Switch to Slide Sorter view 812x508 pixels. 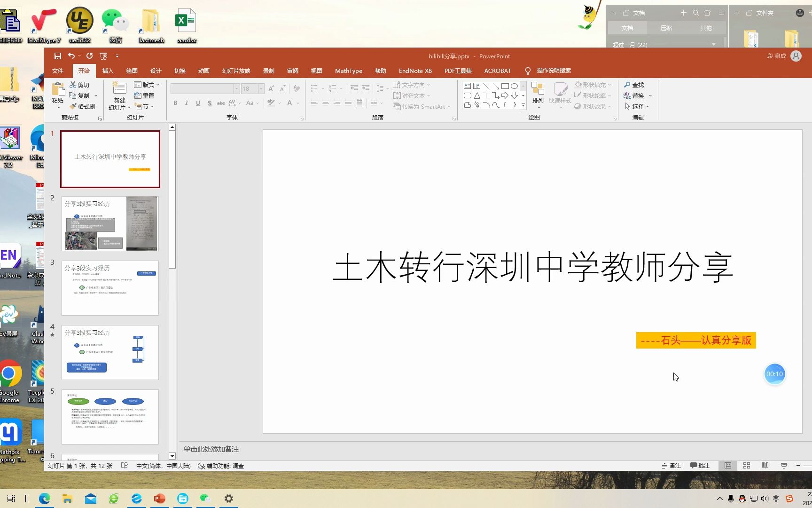pos(747,466)
